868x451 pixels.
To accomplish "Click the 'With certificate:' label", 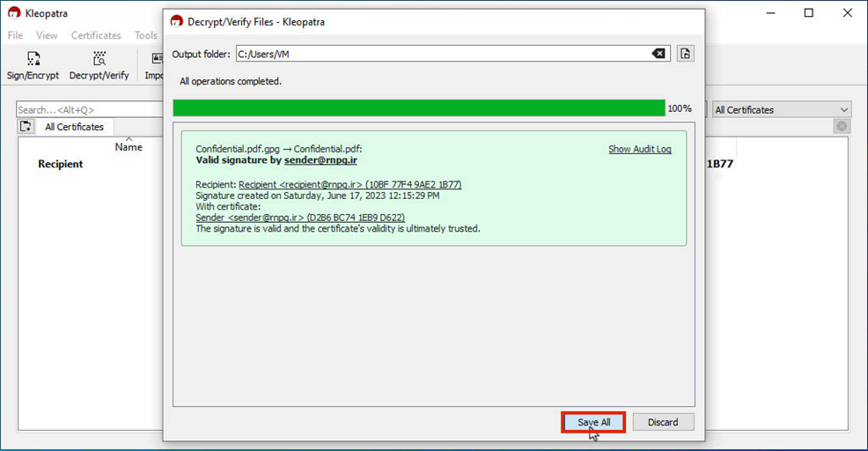I will (227, 207).
